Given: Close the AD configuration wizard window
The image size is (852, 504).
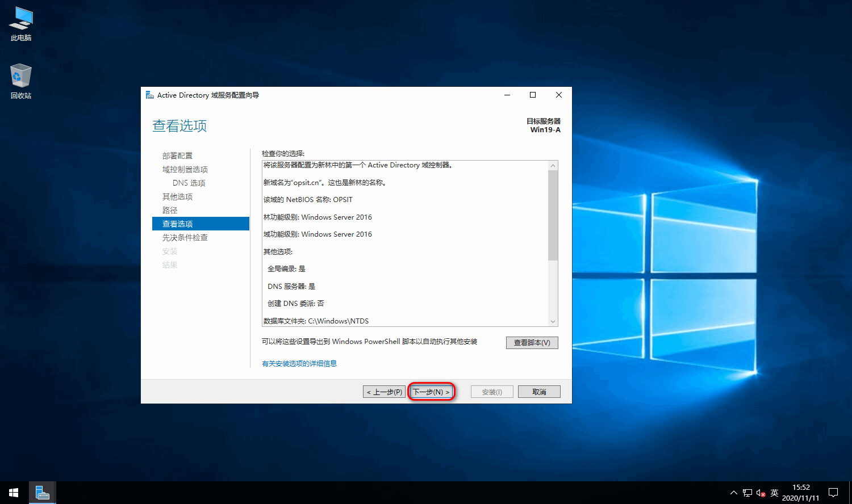Looking at the screenshot, I should click(559, 95).
